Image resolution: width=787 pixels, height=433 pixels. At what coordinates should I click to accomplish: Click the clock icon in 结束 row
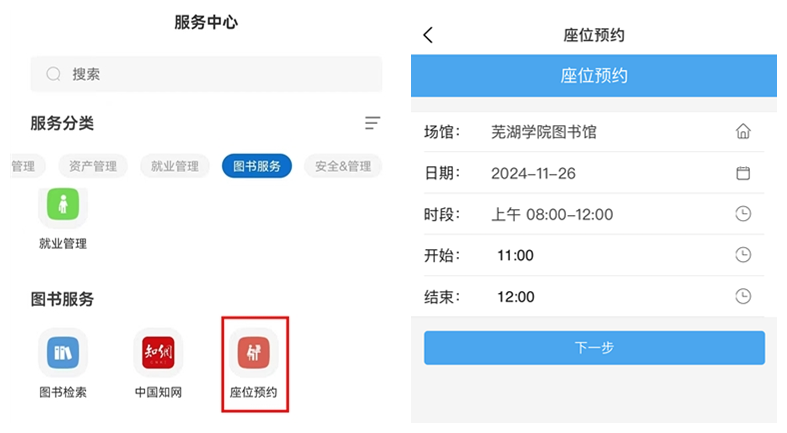coord(743,296)
